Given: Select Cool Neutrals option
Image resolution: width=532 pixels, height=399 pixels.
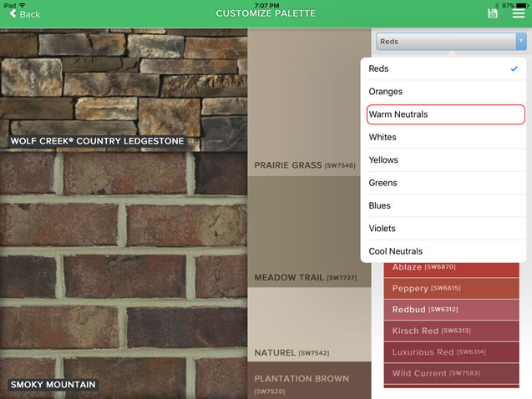Looking at the screenshot, I should point(443,251).
